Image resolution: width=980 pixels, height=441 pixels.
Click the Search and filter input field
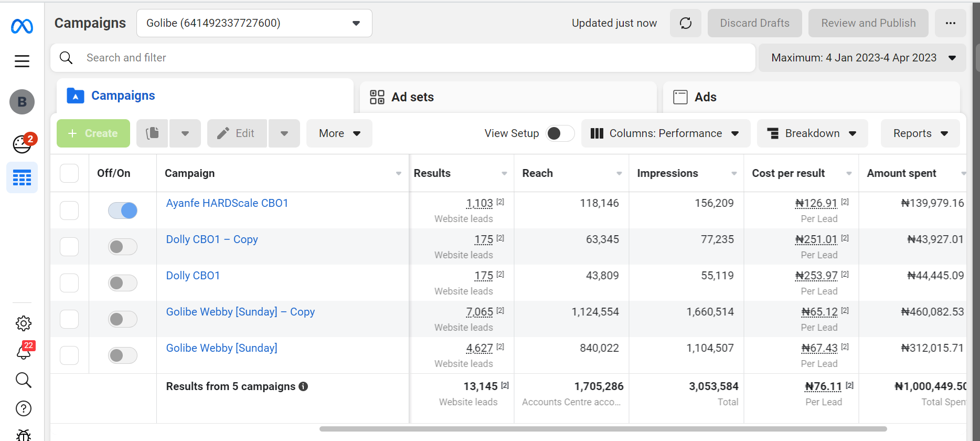403,58
